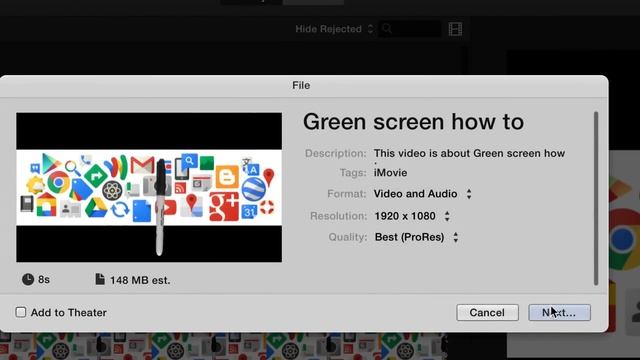Cancel the File export dialog

(487, 313)
